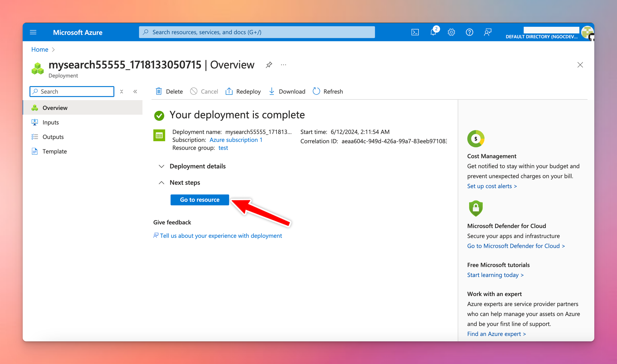
Task: Open the portal hamburger menu
Action: (x=33, y=32)
